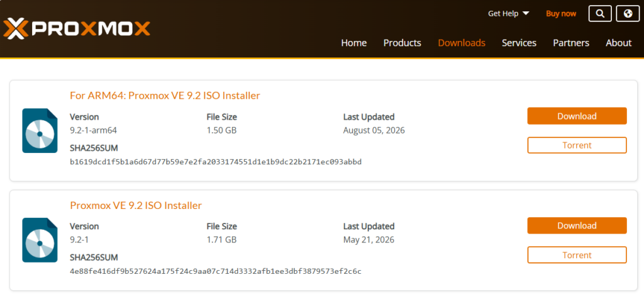The width and height of the screenshot is (644, 294).
Task: Open the Products menu
Action: click(x=402, y=43)
